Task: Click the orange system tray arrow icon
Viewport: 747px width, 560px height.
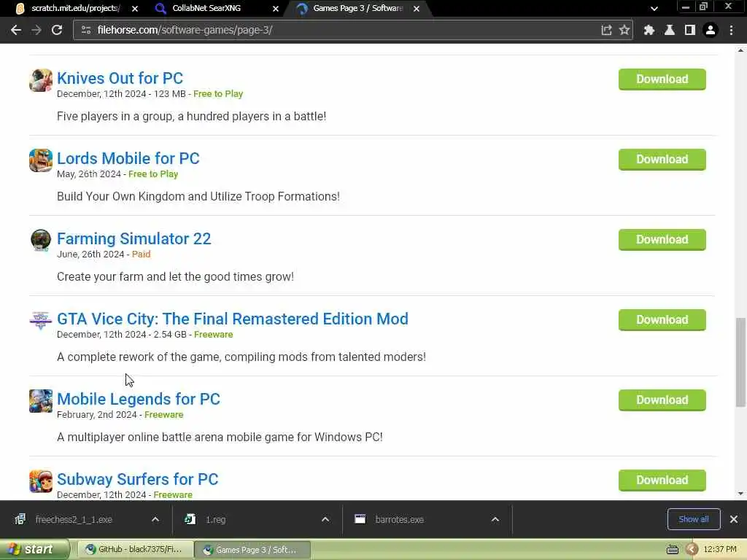Action: [692, 550]
